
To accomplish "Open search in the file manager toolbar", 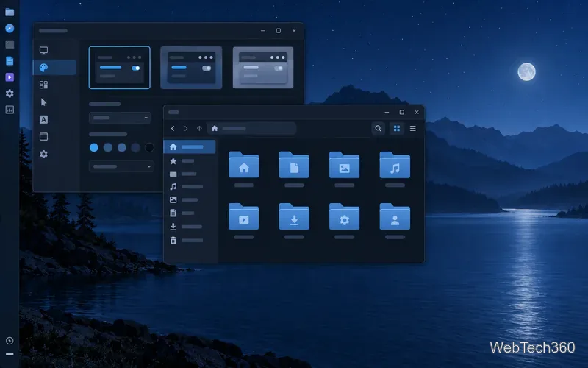I will [x=378, y=128].
